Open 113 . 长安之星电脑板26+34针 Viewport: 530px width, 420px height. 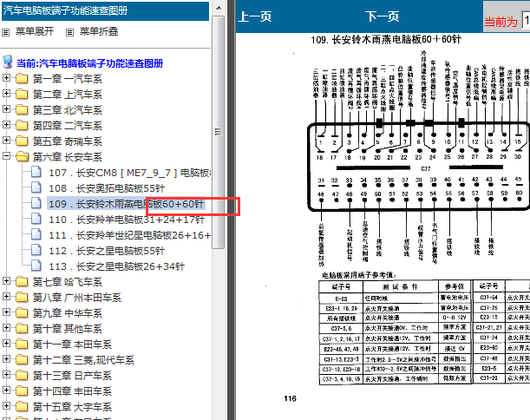click(x=116, y=266)
